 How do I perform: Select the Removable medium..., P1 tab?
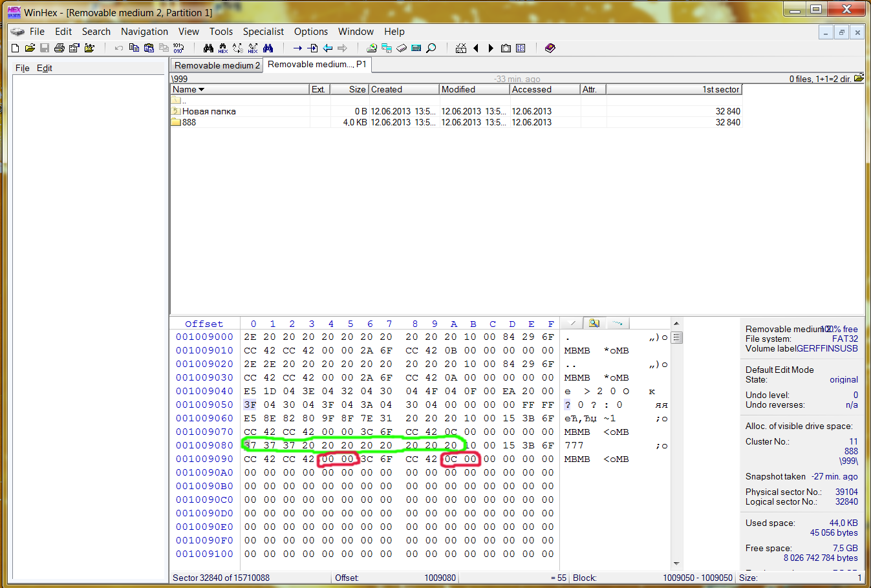tap(317, 65)
